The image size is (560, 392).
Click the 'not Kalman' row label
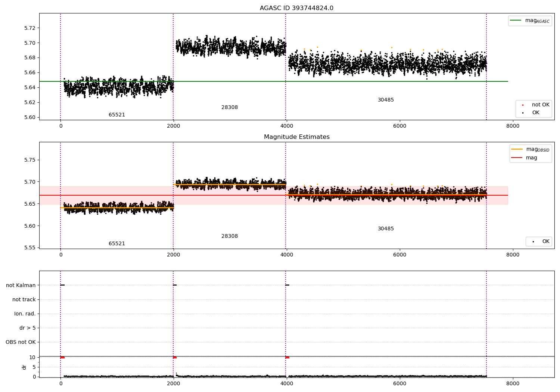pos(21,286)
